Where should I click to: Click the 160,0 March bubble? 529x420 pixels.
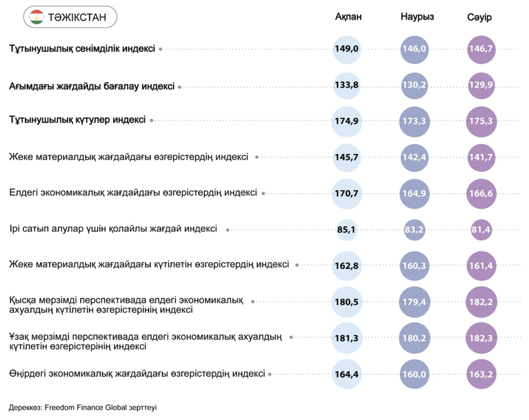coord(414,374)
